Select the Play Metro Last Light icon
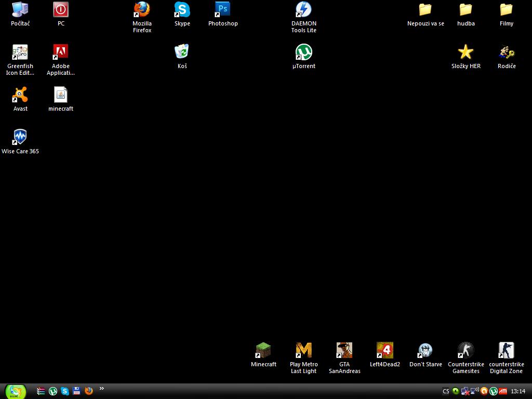Screen dimensions: 532x399 pyautogui.click(x=304, y=351)
